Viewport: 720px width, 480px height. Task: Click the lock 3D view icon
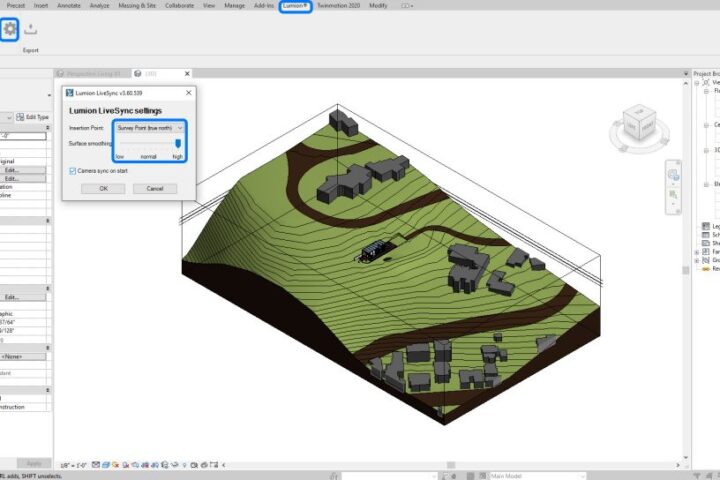(x=165, y=465)
